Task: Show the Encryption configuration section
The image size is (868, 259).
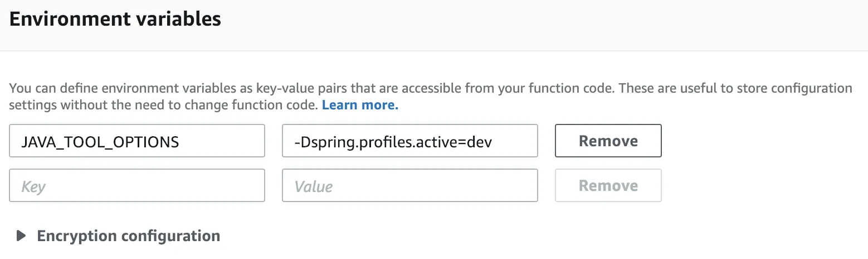Action: click(128, 236)
